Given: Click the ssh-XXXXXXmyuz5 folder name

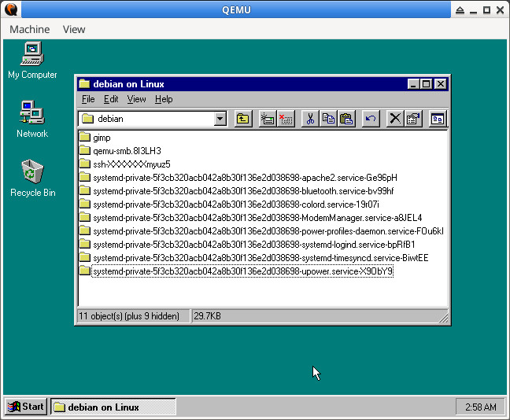Looking at the screenshot, I should 131,164.
